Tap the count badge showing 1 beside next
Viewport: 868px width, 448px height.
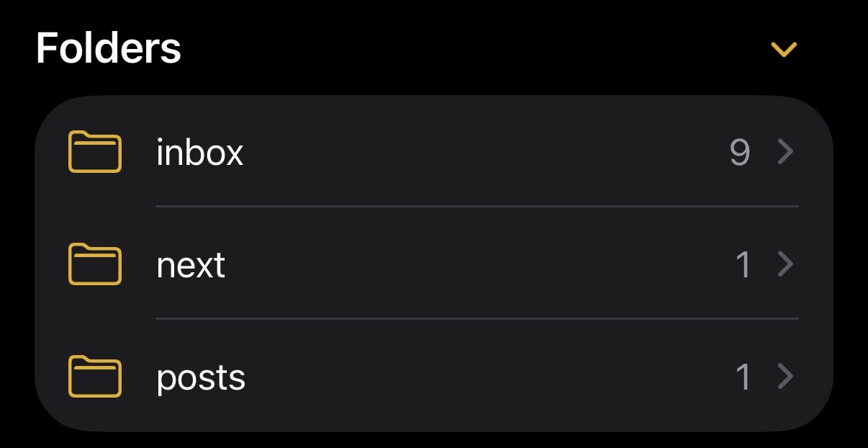tap(743, 265)
